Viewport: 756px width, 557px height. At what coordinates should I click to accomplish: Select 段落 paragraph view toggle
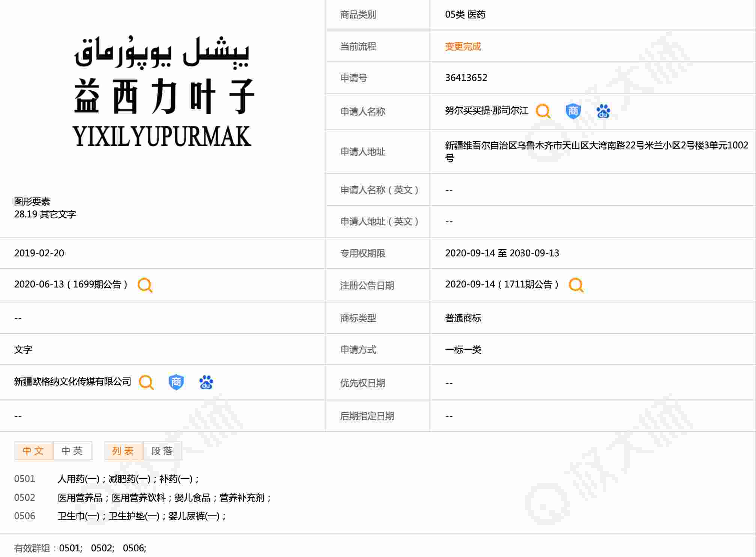tap(162, 451)
